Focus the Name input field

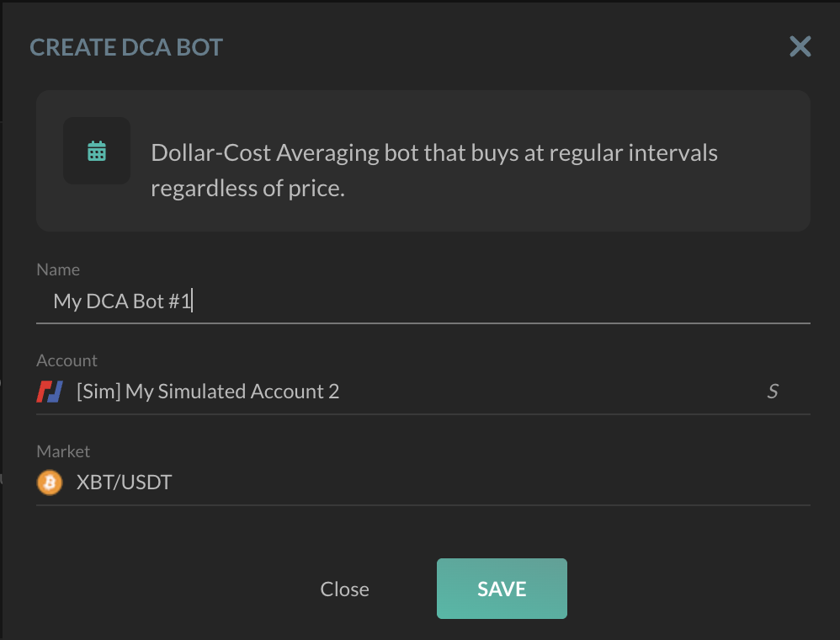click(x=337, y=301)
